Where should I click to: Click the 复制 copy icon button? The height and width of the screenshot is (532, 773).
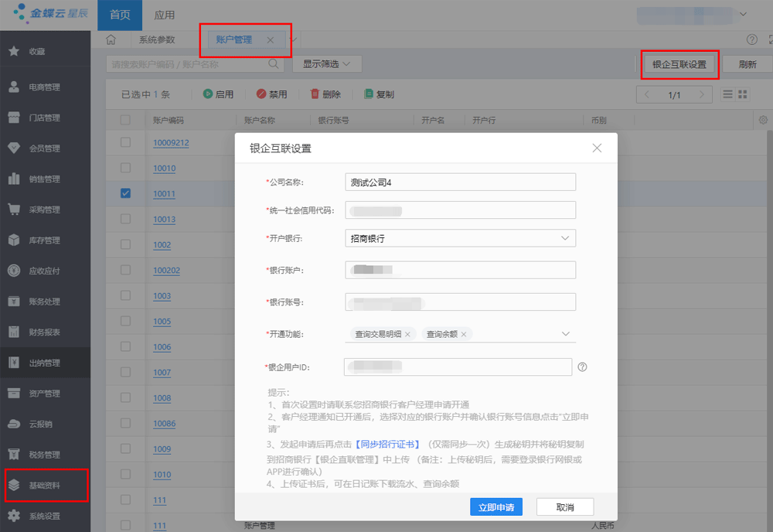pyautogui.click(x=368, y=94)
